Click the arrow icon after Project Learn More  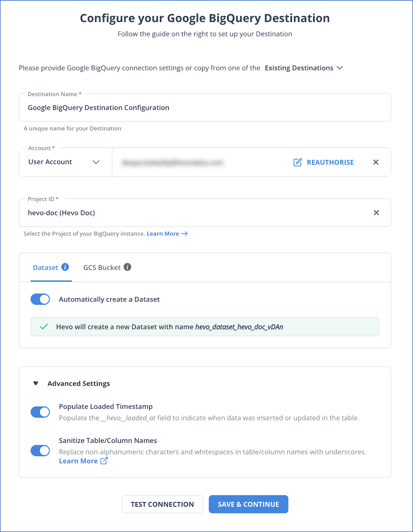(x=184, y=234)
